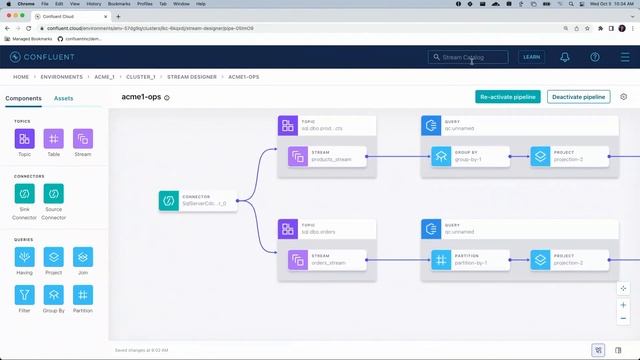The image size is (640, 360).
Task: Select the orders_stream node
Action: click(x=327, y=260)
